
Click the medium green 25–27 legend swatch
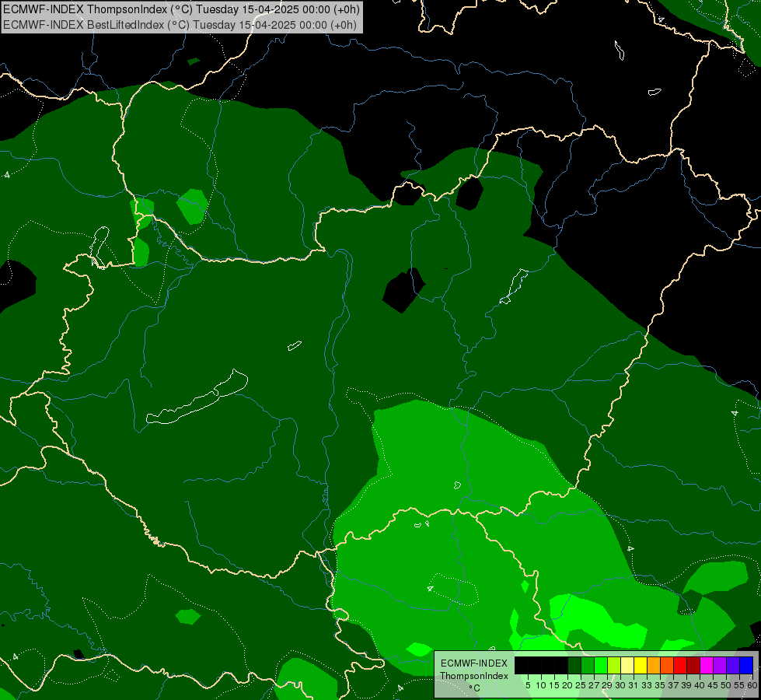click(x=588, y=666)
